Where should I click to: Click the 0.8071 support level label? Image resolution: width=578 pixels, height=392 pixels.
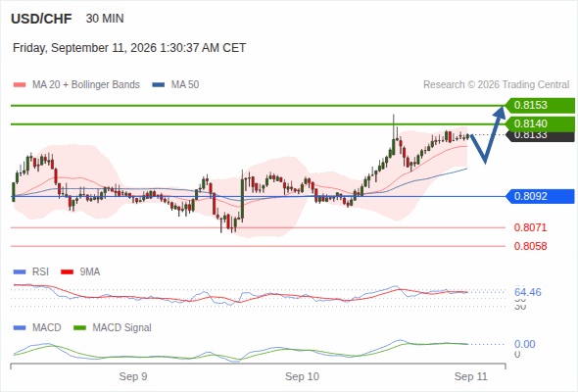[530, 227]
